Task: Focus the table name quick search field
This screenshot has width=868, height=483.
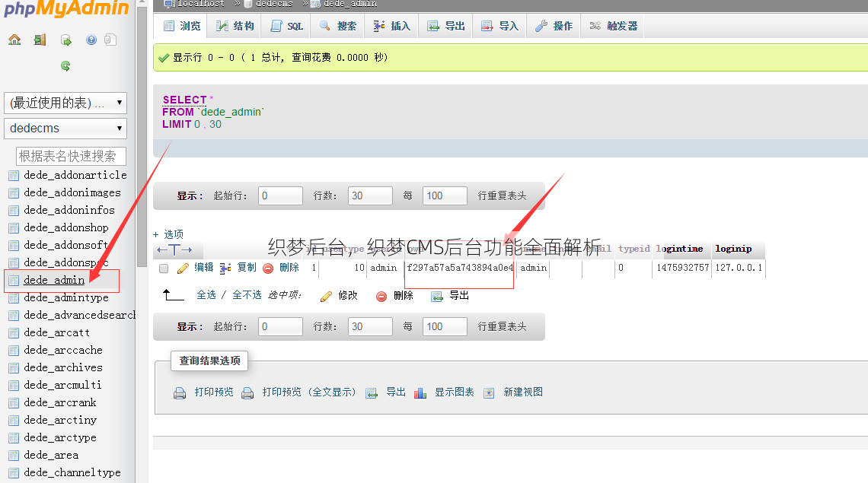Action: coord(72,157)
